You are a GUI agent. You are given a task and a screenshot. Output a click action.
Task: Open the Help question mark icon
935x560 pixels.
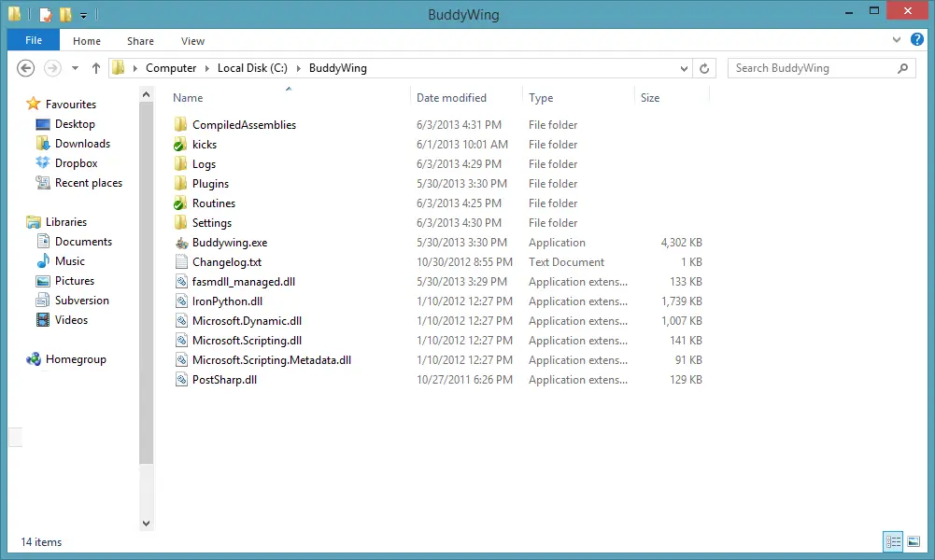point(917,40)
